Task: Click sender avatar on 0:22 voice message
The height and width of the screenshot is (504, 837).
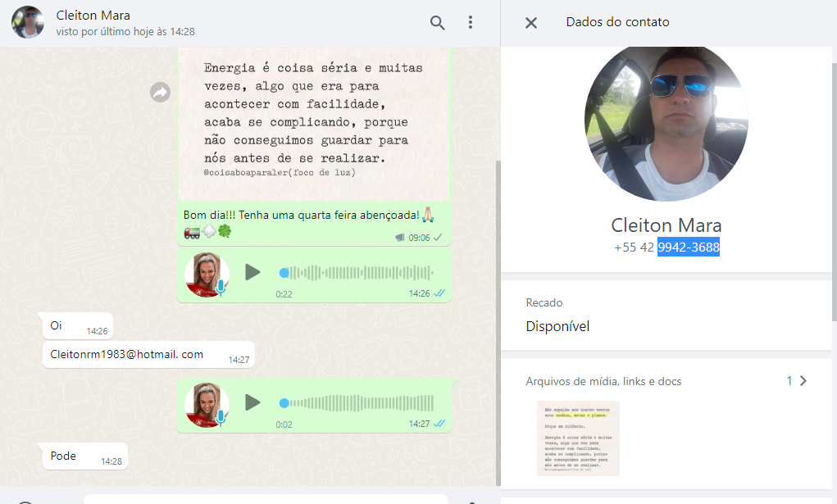Action: [x=207, y=274]
